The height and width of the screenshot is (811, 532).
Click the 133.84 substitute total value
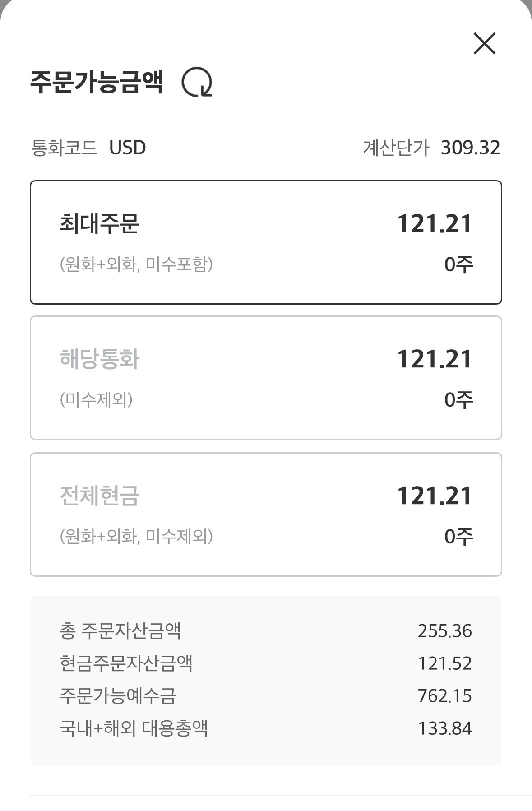pyautogui.click(x=444, y=728)
